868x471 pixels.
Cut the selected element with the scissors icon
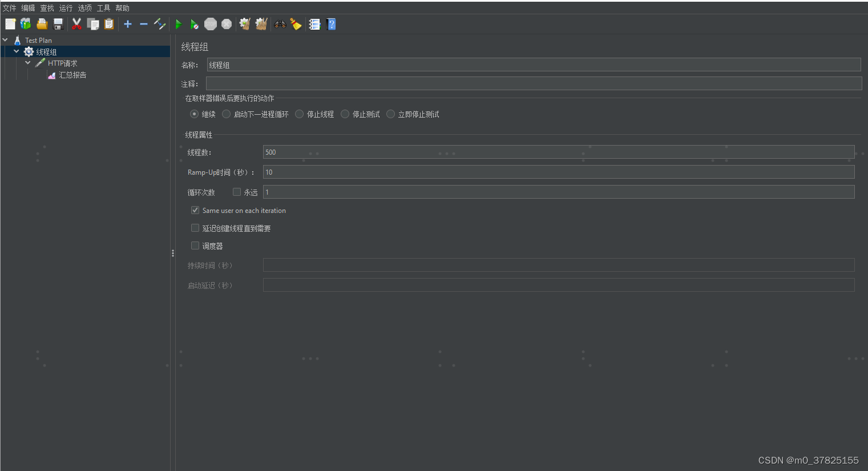tap(76, 24)
